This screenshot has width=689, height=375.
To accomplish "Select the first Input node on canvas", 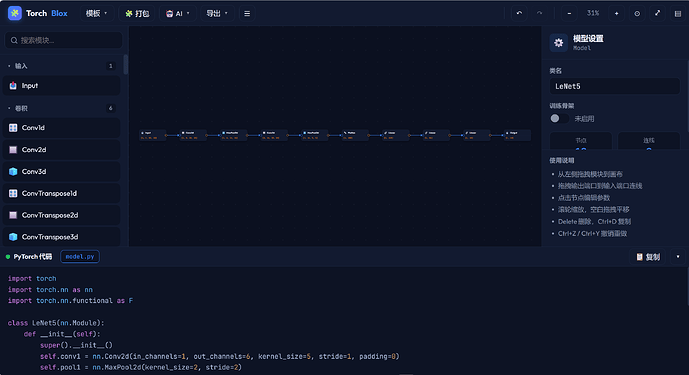I will [153, 135].
